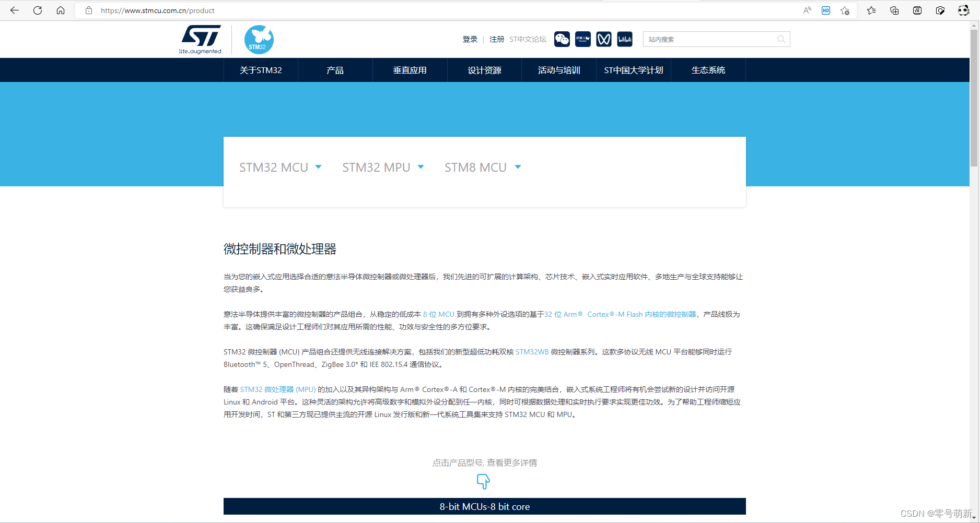Select the 生态系统 navigation item
This screenshot has width=980, height=523.
708,70
